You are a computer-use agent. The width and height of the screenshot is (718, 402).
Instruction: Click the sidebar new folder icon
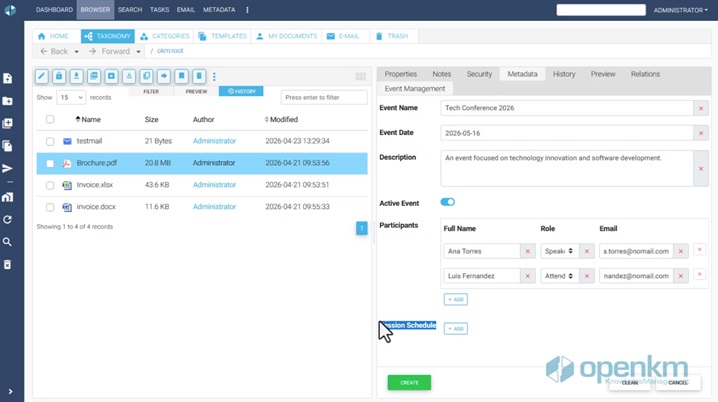[x=7, y=101]
